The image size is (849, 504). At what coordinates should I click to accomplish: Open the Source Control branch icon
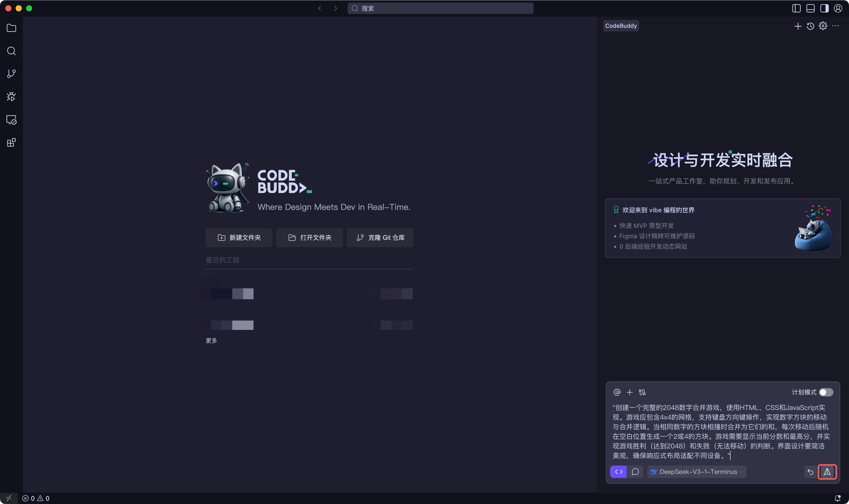11,74
